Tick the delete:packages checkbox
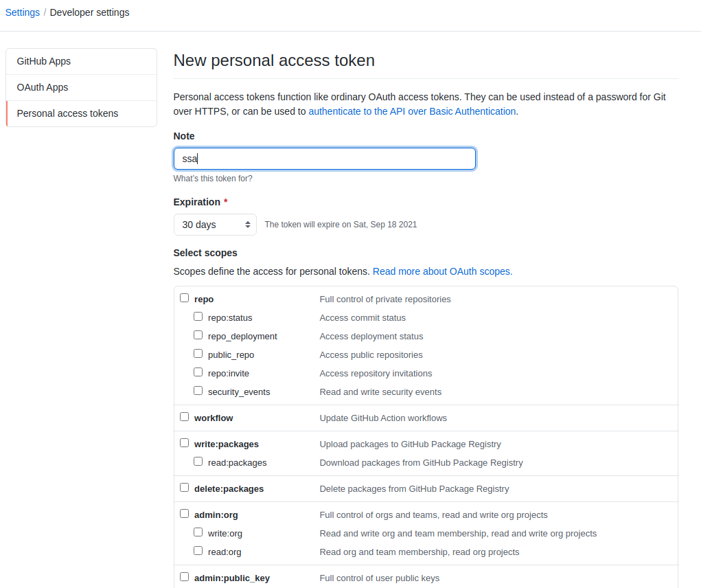Screen dimensions: 701x588 point(184,488)
